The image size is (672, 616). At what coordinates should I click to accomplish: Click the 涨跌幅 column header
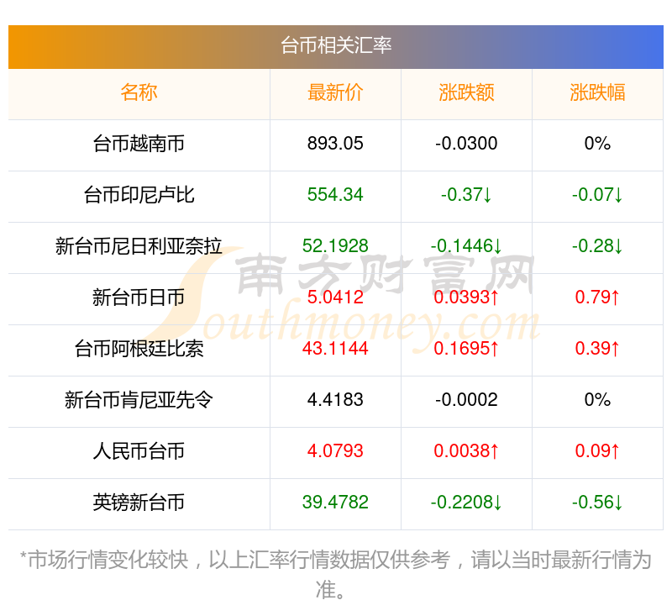pyautogui.click(x=597, y=92)
